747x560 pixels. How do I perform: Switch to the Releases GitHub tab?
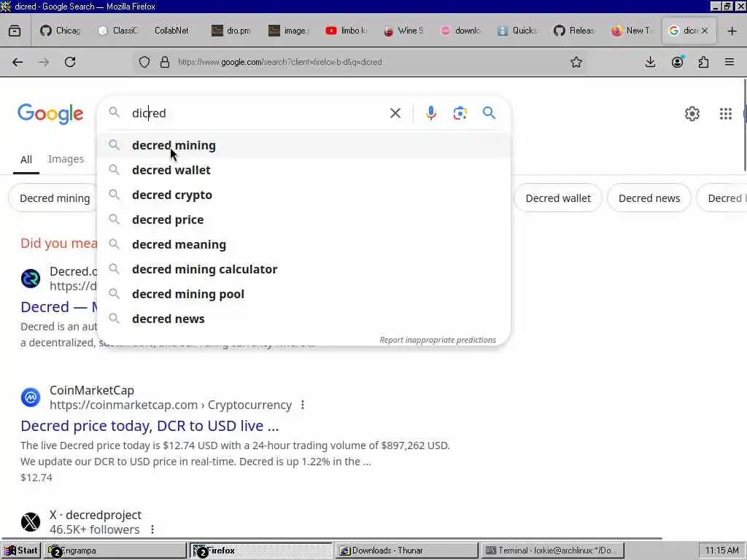pyautogui.click(x=575, y=31)
